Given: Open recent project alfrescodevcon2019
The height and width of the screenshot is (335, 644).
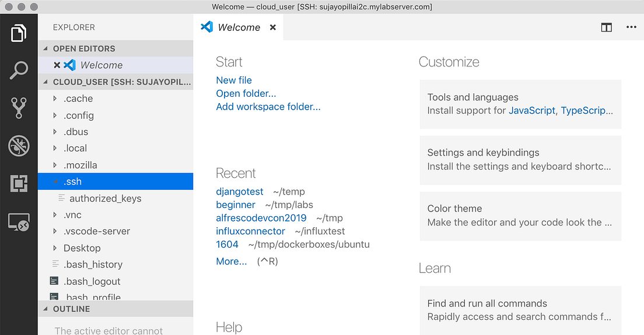Looking at the screenshot, I should click(x=261, y=218).
